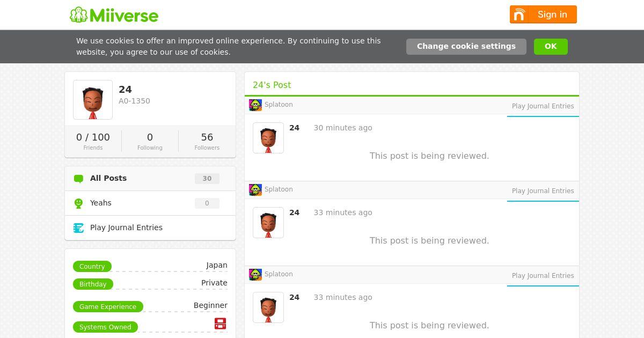644x338 pixels.
Task: Click the Nintendo 3DS system icon
Action: [220, 324]
